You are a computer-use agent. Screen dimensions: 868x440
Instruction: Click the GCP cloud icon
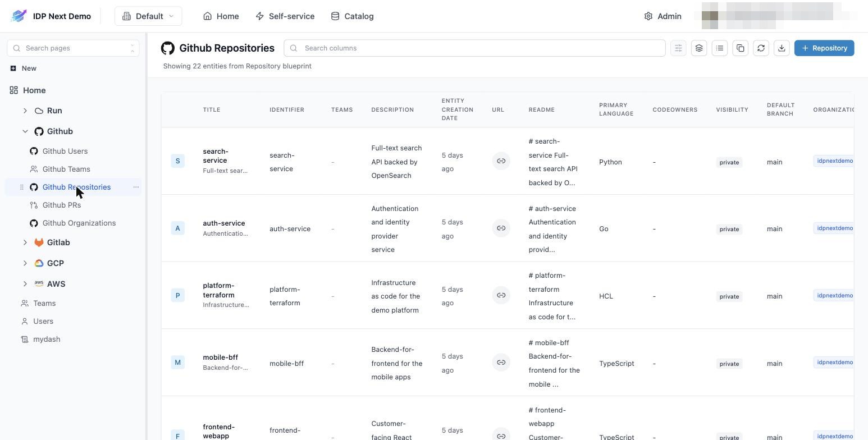point(39,263)
